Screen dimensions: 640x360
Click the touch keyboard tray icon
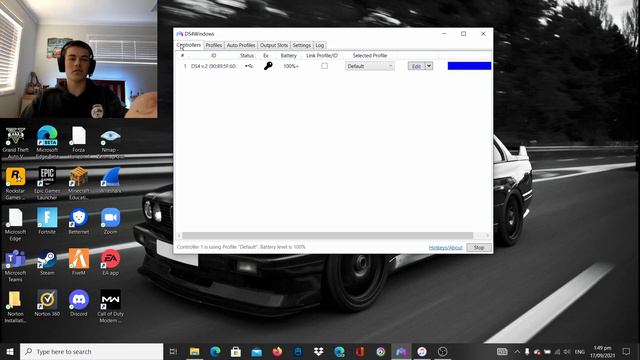[502, 351]
